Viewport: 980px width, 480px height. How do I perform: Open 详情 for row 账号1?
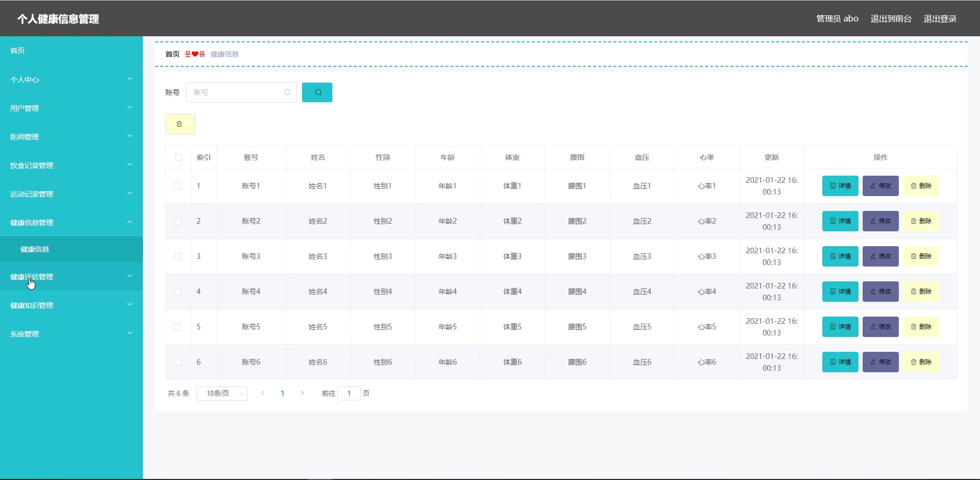coord(840,186)
